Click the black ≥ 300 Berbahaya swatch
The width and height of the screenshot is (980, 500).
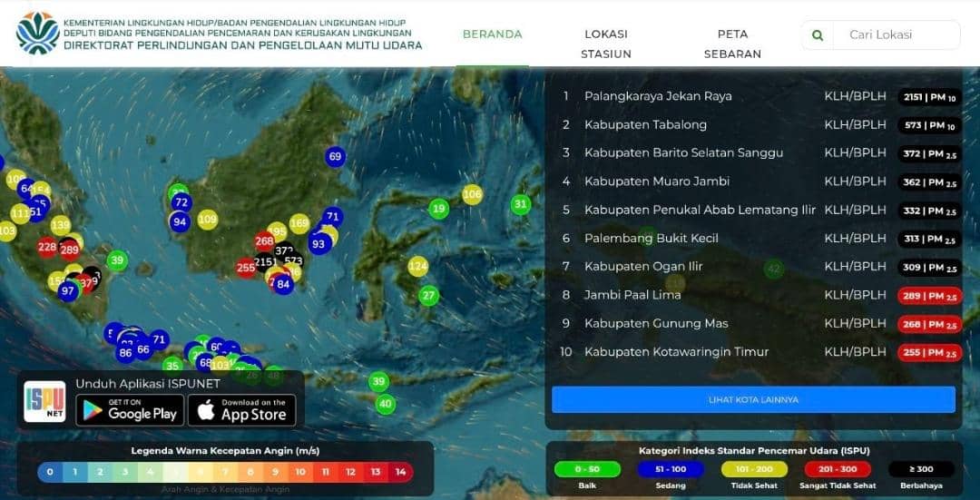click(921, 469)
